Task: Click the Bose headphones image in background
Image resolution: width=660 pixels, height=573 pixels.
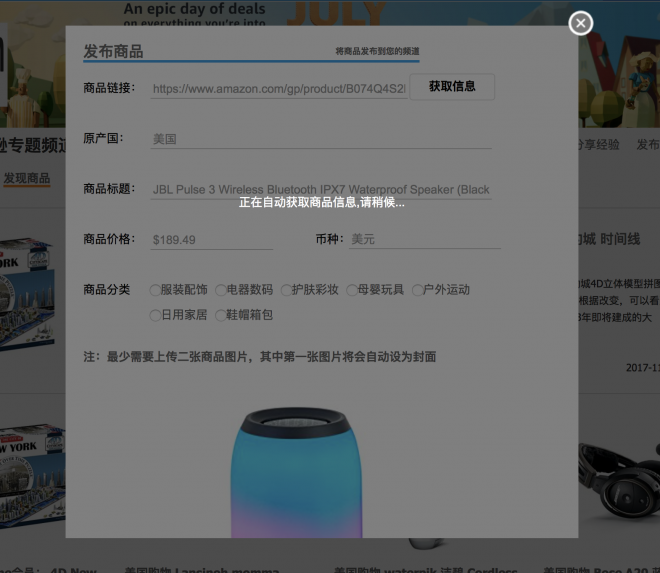Action: [x=619, y=480]
